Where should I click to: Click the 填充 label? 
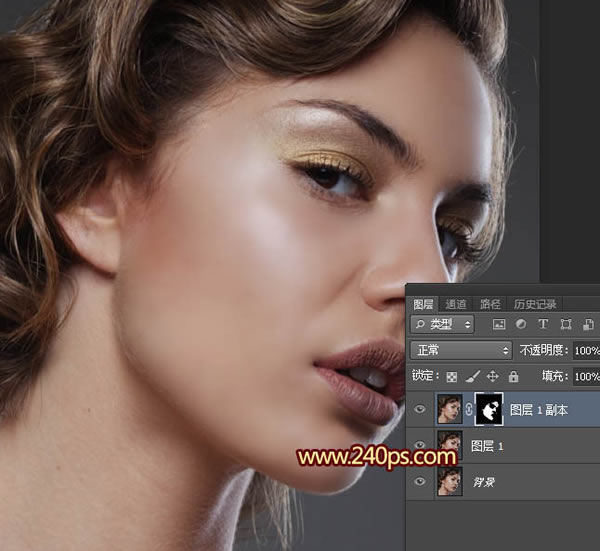click(555, 377)
